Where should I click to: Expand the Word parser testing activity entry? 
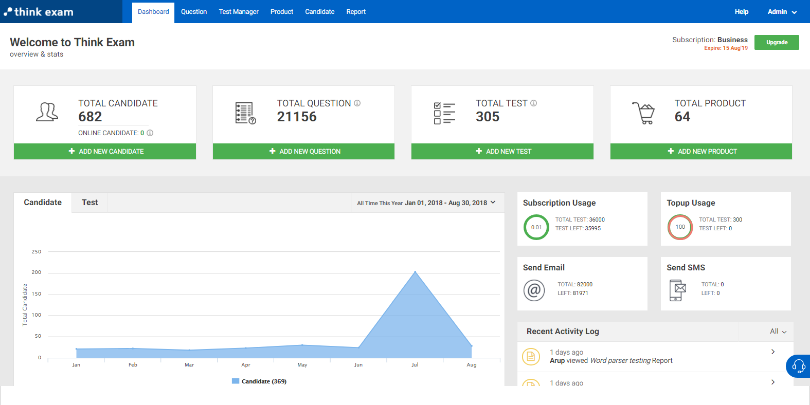[774, 352]
